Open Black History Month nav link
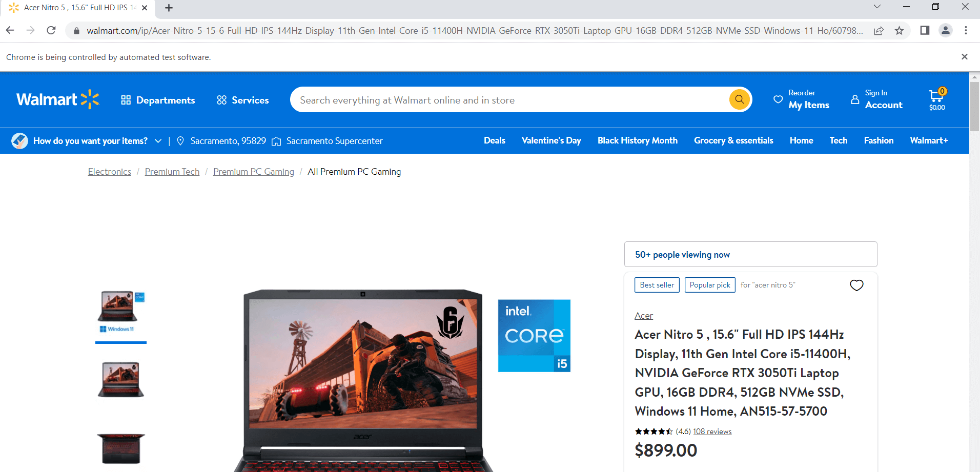This screenshot has width=980, height=472. (638, 140)
